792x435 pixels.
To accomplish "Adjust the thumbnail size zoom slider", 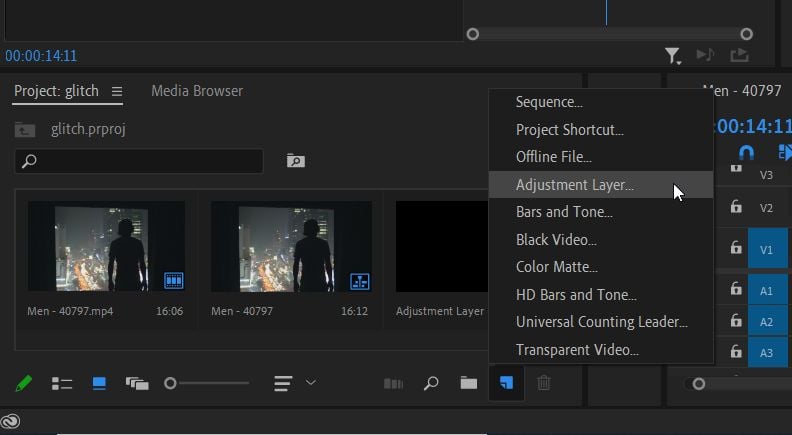I will [x=171, y=383].
